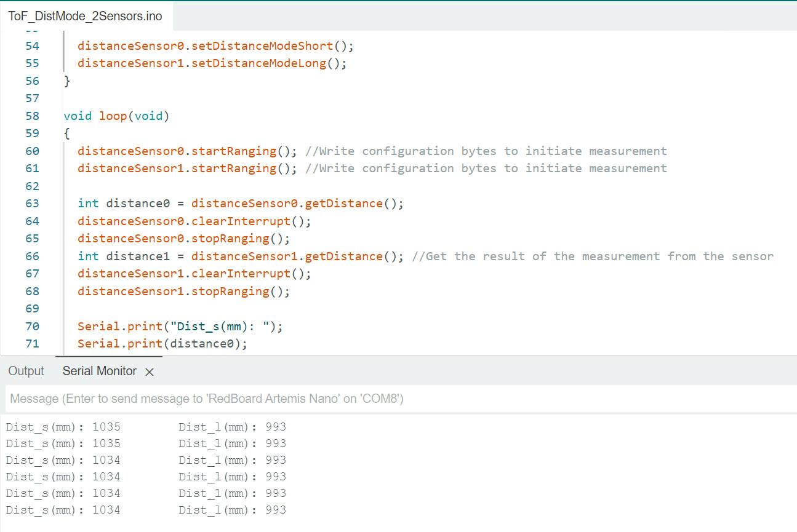
Task: Click line number 70 in the gutter
Action: [32, 327]
